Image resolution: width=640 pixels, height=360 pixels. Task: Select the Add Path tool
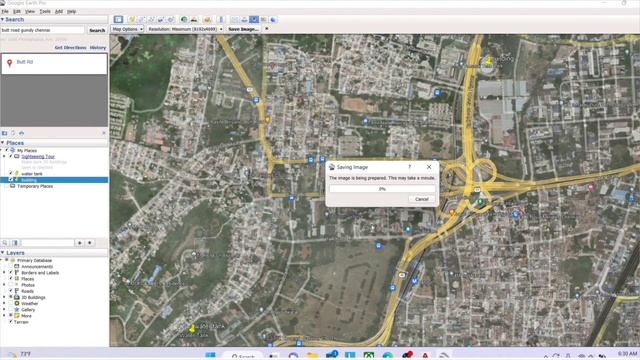[x=151, y=19]
